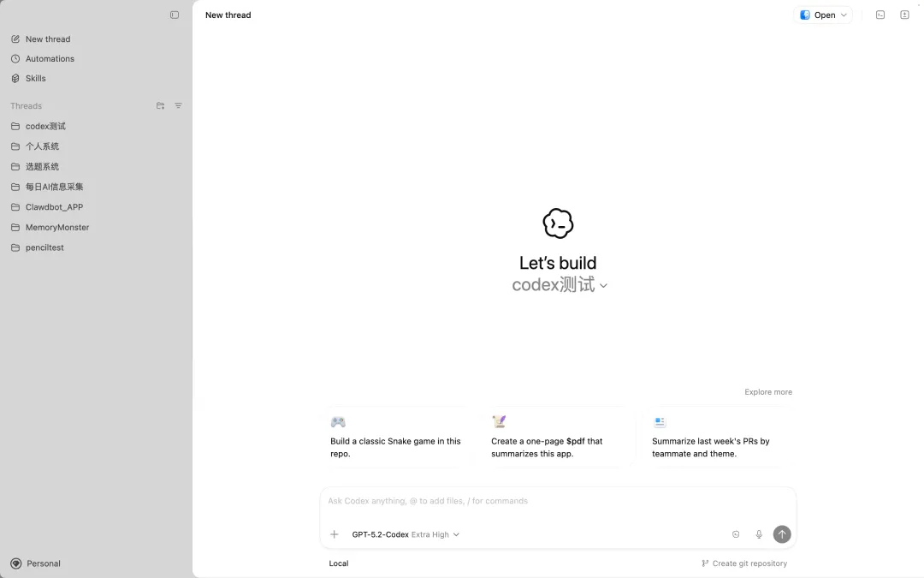Toggle the terminal panel icon
924x578 pixels.
[x=880, y=15]
